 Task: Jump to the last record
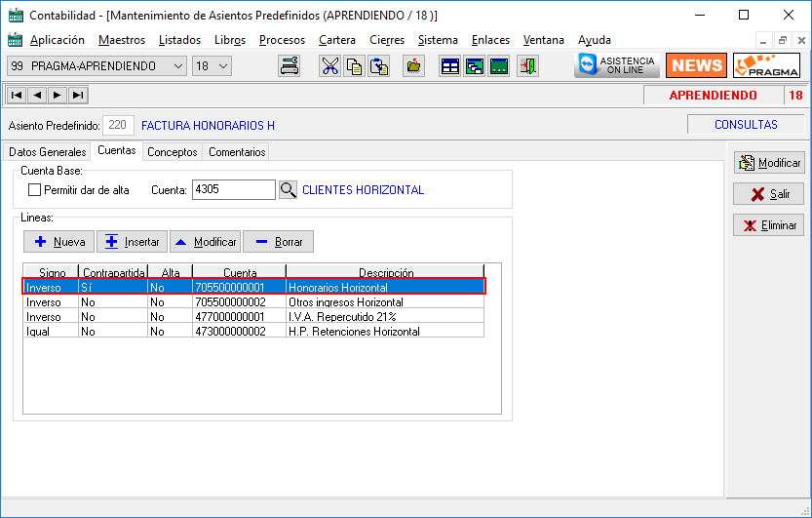(78, 95)
